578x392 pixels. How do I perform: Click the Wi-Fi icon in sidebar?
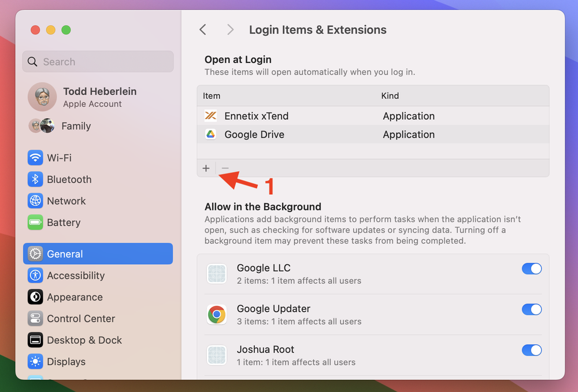click(x=35, y=158)
